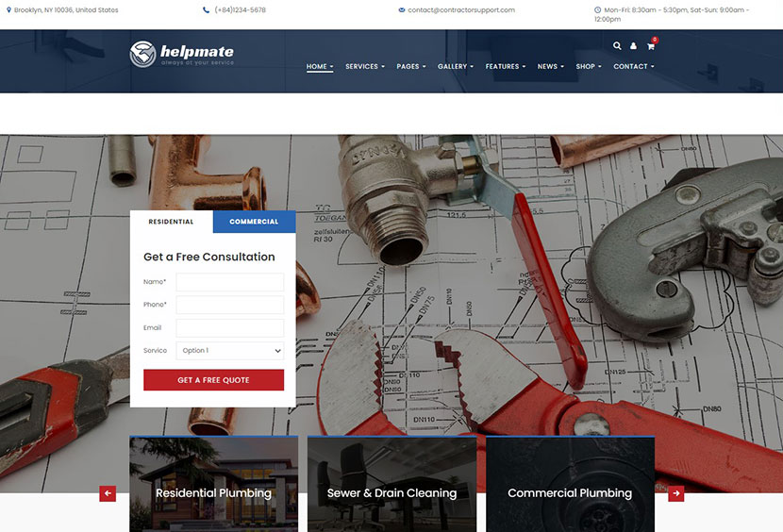Switch to the Commercial tab
This screenshot has height=532, width=783.
click(254, 222)
